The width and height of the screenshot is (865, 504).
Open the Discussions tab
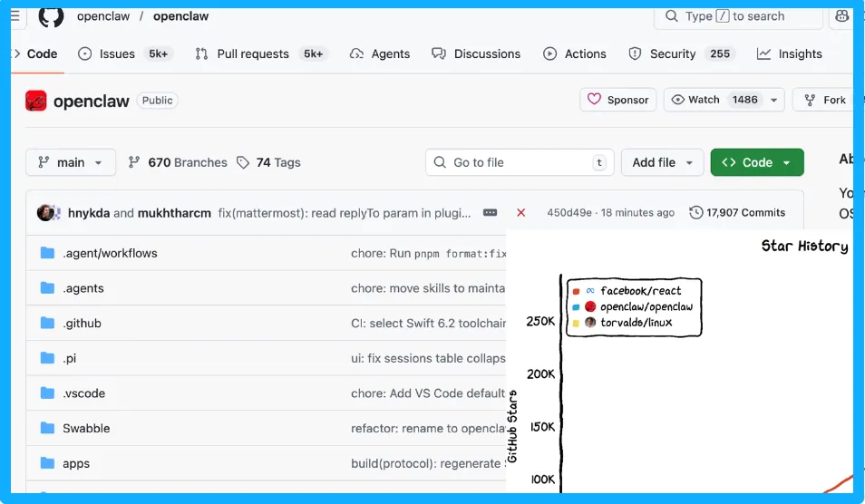[x=476, y=54]
